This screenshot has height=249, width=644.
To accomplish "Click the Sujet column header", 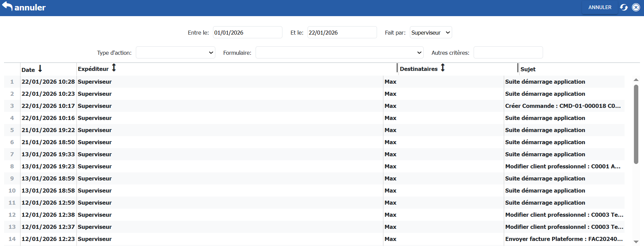I will 528,69.
